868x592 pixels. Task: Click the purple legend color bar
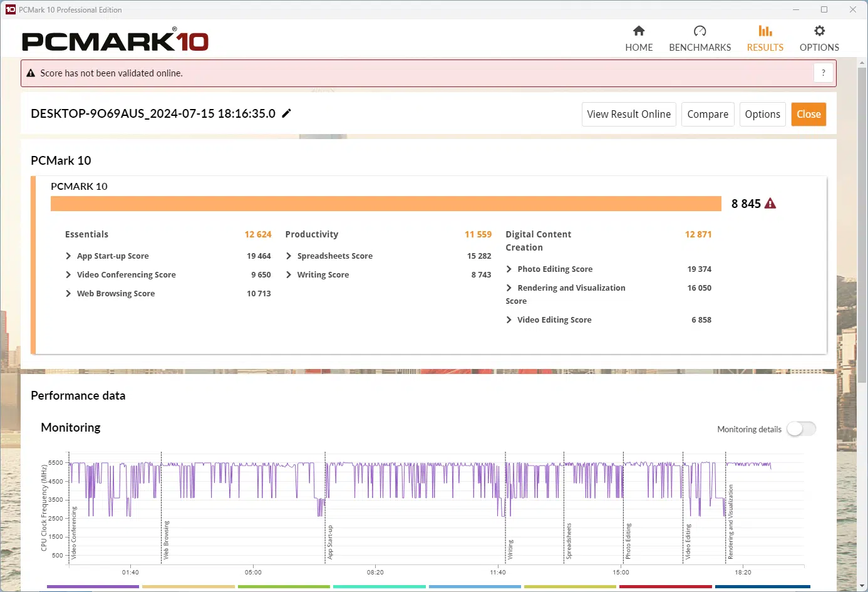pos(93,587)
